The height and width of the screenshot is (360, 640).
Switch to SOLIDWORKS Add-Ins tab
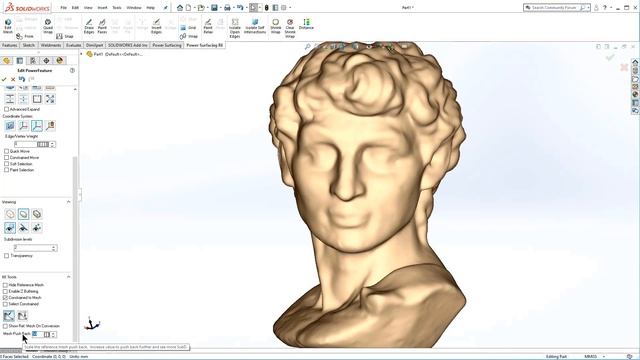[x=128, y=45]
